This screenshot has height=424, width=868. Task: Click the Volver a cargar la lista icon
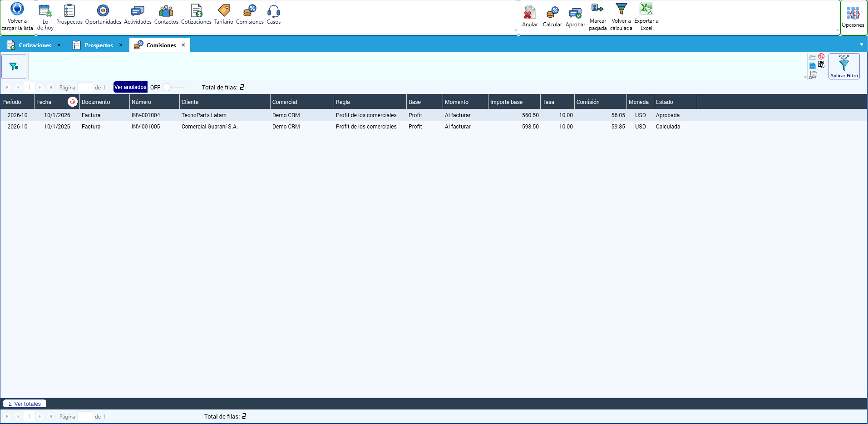[17, 9]
